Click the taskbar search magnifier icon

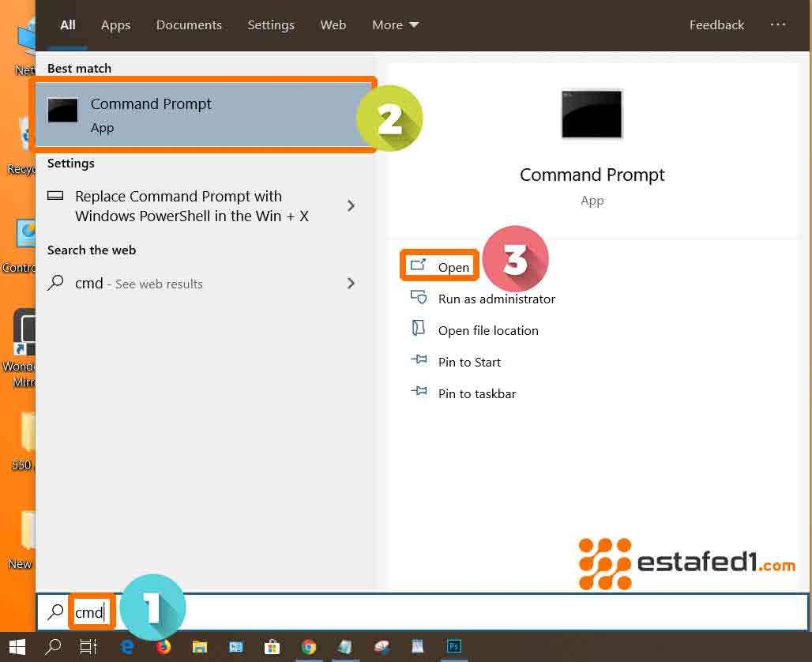coord(53,646)
